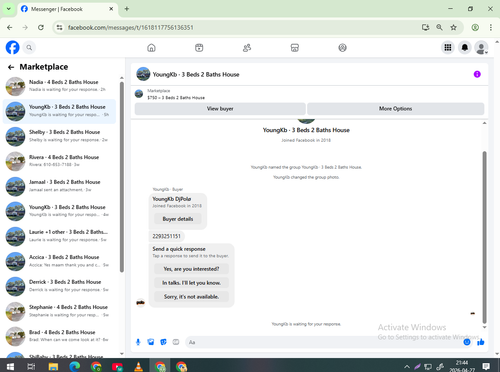500x372 pixels.
Task: Open File Explorer from taskbar
Action: pos(53,367)
